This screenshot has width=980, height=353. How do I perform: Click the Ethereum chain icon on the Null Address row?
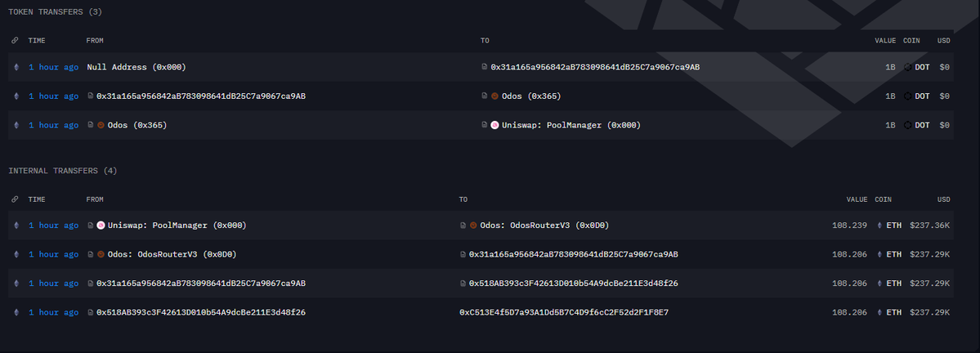[x=15, y=67]
